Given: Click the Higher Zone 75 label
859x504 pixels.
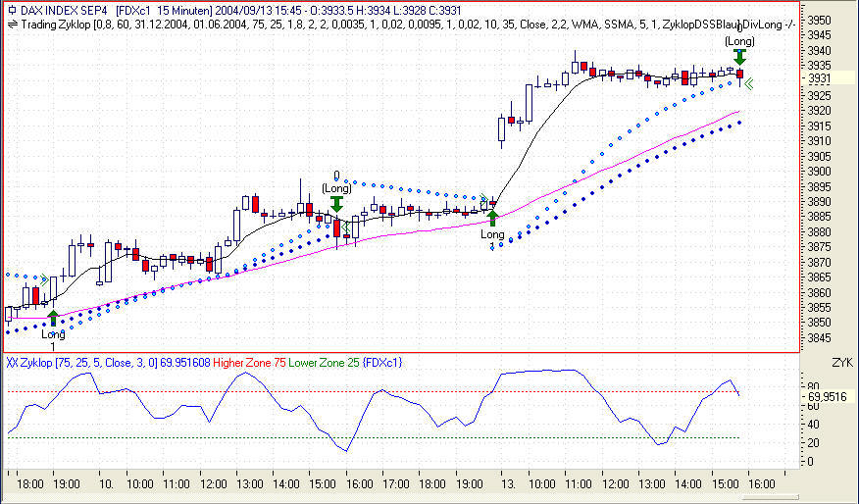Looking at the screenshot, I should click(x=249, y=363).
